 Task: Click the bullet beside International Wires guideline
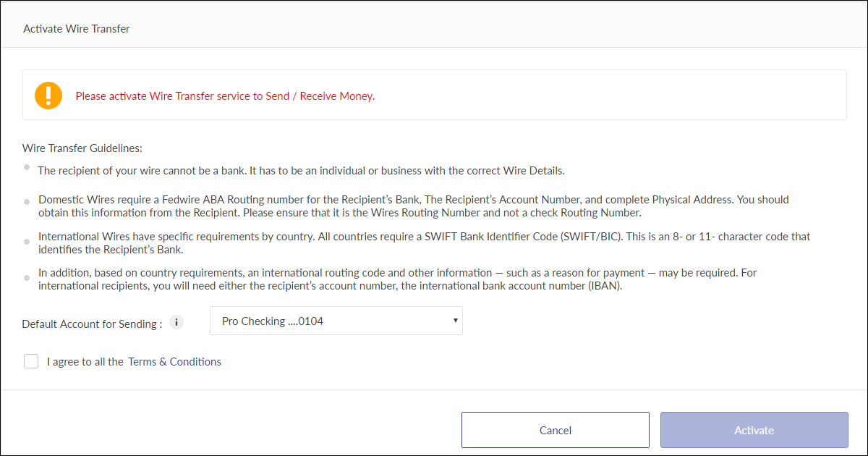pyautogui.click(x=27, y=240)
